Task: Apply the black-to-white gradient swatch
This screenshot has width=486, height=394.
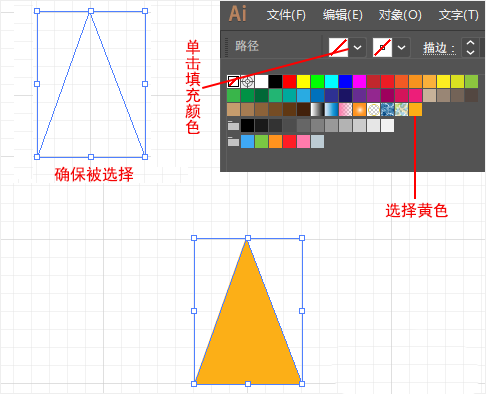Action: click(317, 109)
